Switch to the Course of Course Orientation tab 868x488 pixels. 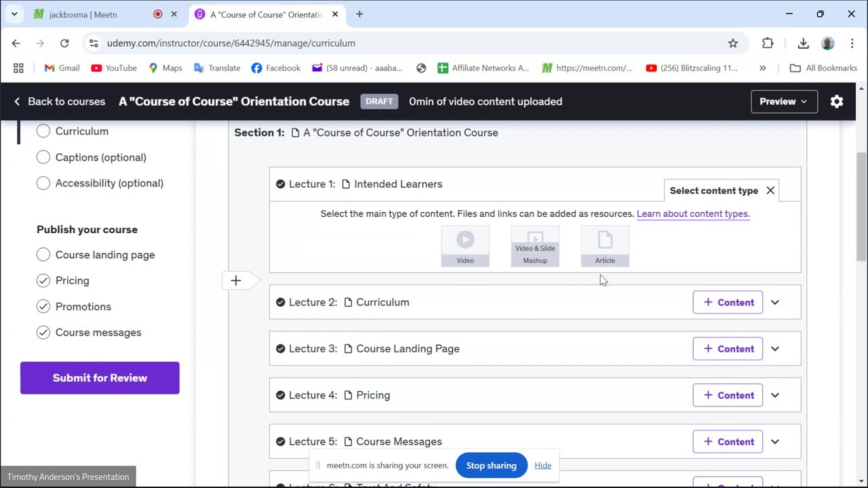pyautogui.click(x=268, y=14)
